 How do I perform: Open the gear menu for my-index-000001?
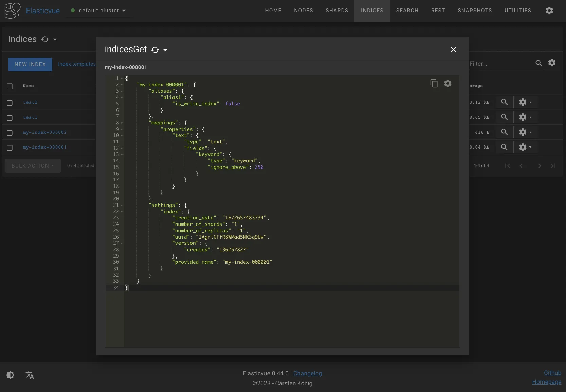525,147
